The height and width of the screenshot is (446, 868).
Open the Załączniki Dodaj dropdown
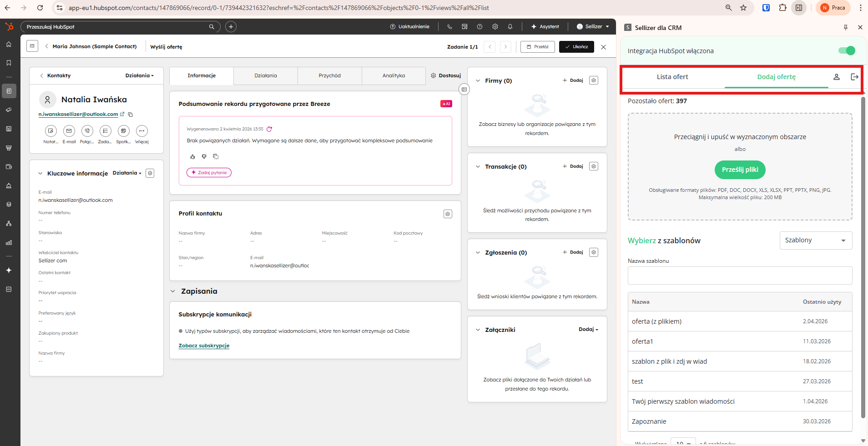tap(588, 330)
